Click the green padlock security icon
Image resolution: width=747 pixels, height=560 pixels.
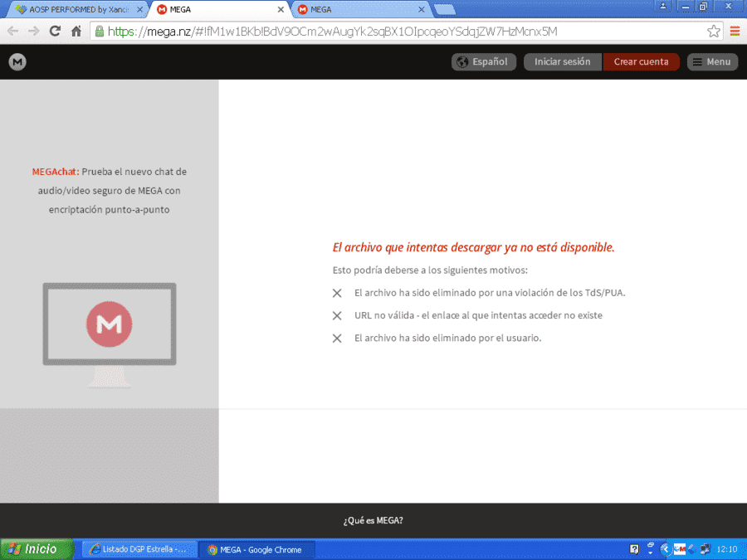[99, 32]
